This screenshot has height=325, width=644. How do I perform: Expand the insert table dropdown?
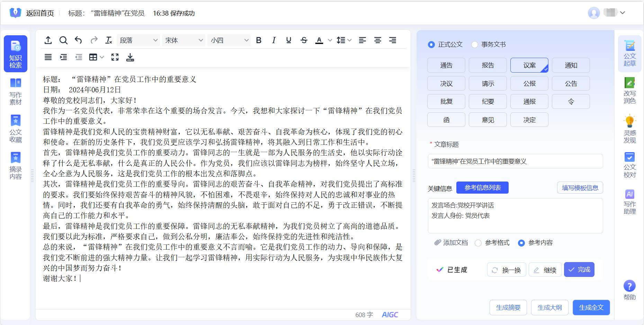(102, 57)
